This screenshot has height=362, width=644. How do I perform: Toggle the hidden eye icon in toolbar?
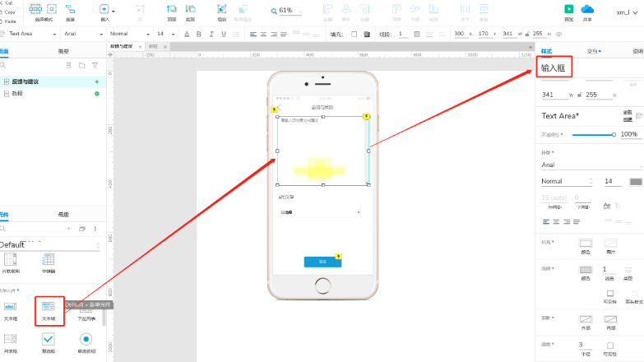558,34
